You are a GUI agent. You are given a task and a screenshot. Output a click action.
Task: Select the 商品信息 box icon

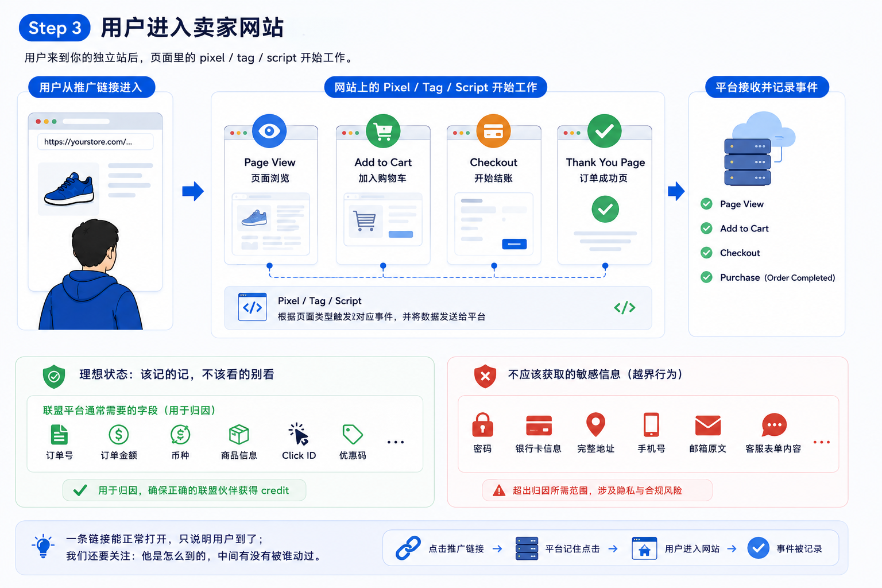[239, 435]
